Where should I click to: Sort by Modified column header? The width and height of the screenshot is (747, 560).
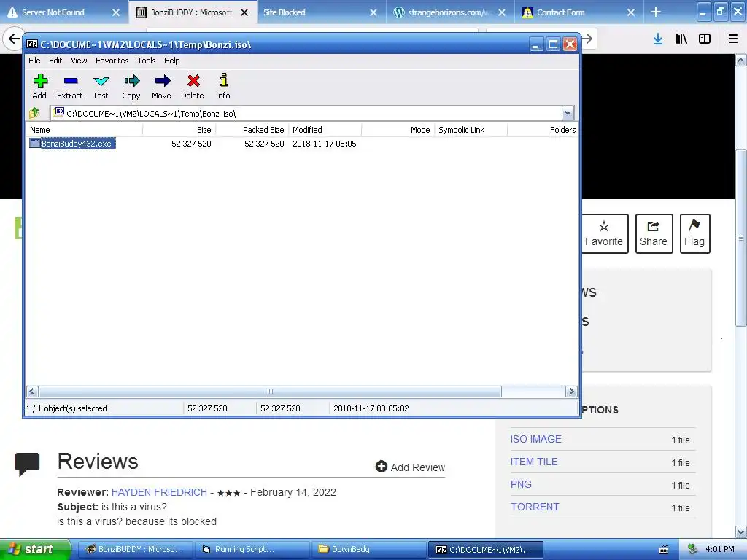[x=325, y=130]
